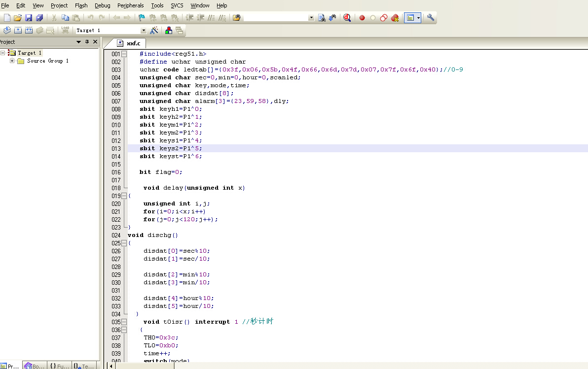This screenshot has height=369, width=588.
Task: Collapse fold marker at line 036
Action: (124, 330)
